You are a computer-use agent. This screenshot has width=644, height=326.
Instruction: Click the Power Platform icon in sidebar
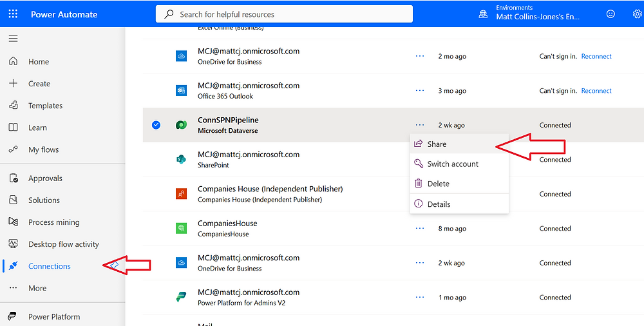(13, 316)
